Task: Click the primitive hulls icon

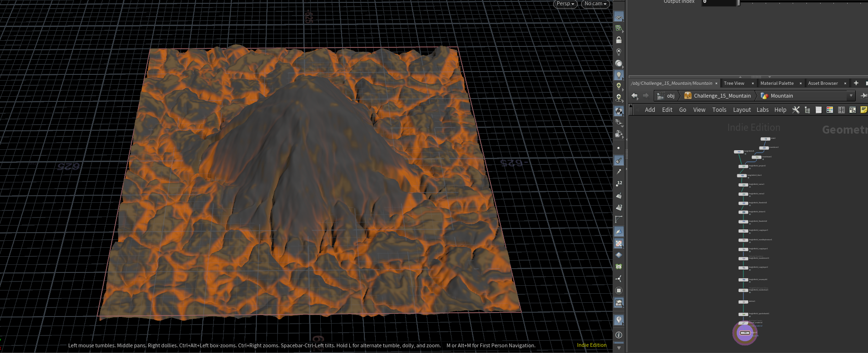Action: (619, 219)
